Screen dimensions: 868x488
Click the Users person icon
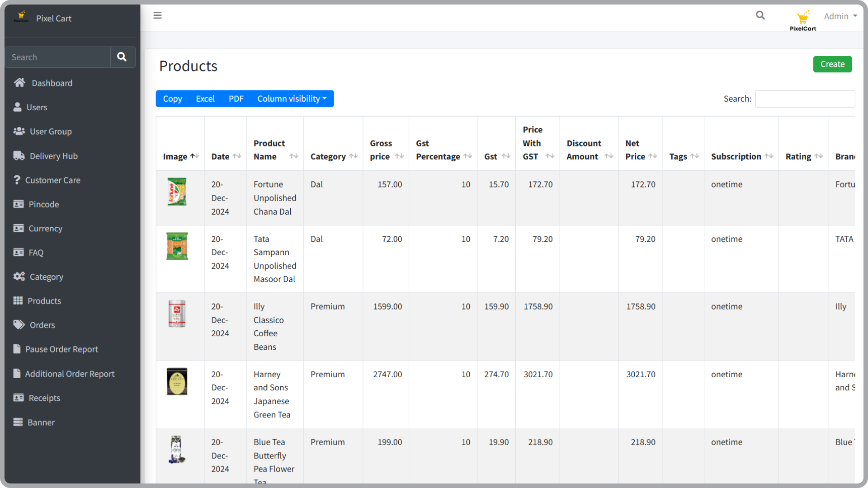pyautogui.click(x=17, y=107)
